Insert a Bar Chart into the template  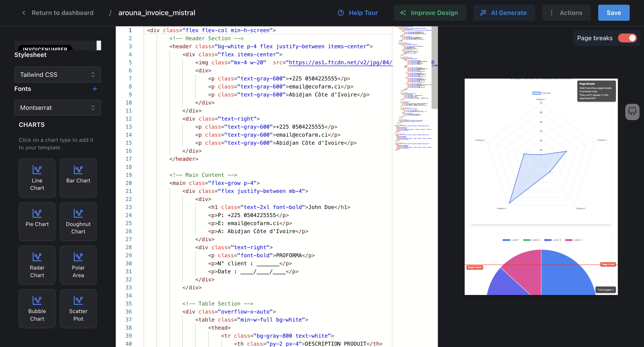[x=78, y=178]
